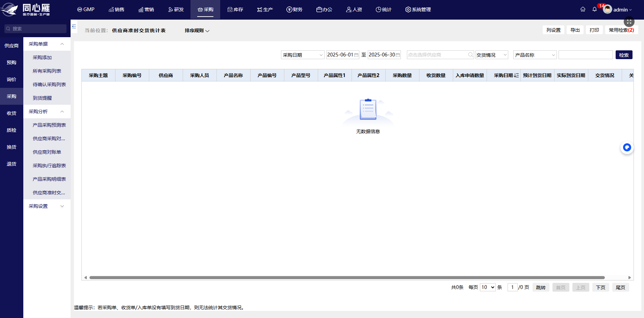
Task: Toggle fullscreen expand icon
Action: pyautogui.click(x=629, y=22)
